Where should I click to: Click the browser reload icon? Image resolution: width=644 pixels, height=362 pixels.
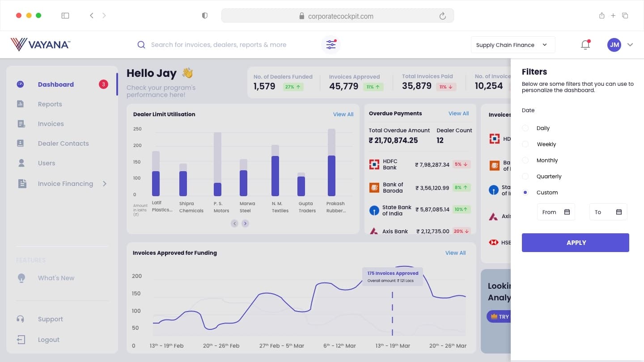point(442,16)
